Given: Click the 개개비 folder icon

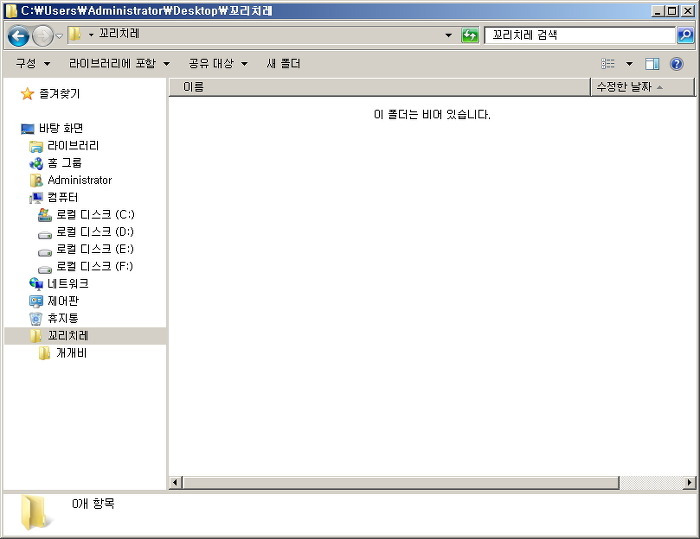Looking at the screenshot, I should coord(44,353).
